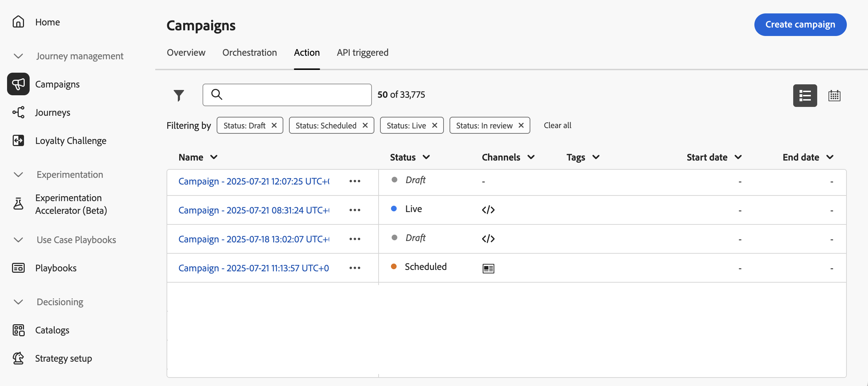The height and width of the screenshot is (386, 868).
Task: Click the Create campaign button
Action: click(x=800, y=25)
